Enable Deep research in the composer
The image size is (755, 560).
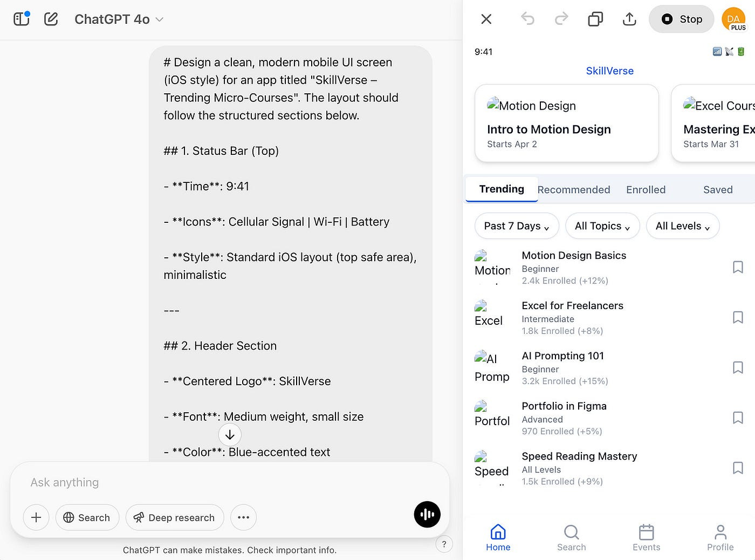pyautogui.click(x=175, y=517)
